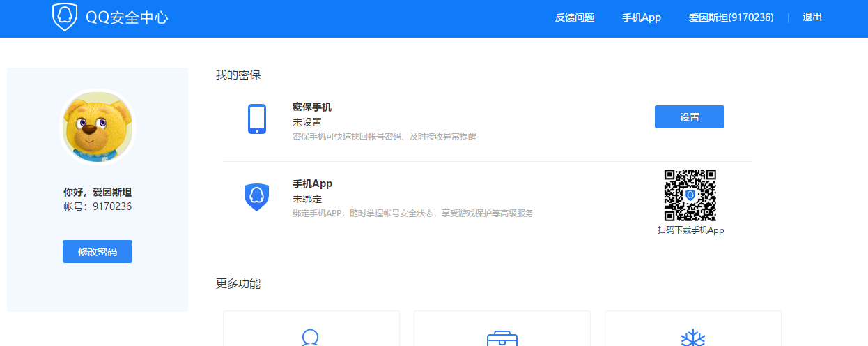Open the 手机App link in header
868x346 pixels.
pos(642,17)
